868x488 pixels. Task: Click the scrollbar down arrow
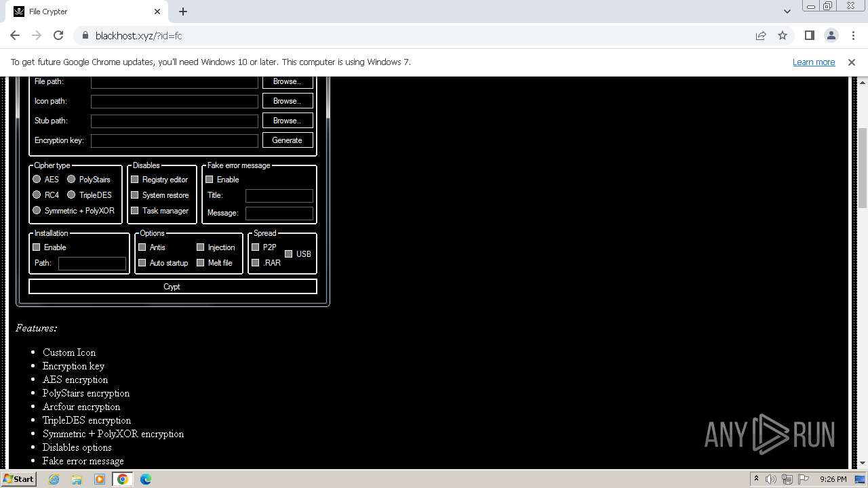[x=863, y=463]
